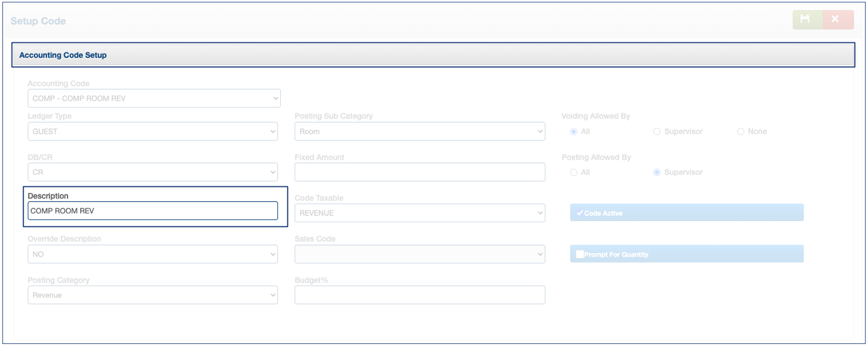Click the Description text field

tap(153, 211)
